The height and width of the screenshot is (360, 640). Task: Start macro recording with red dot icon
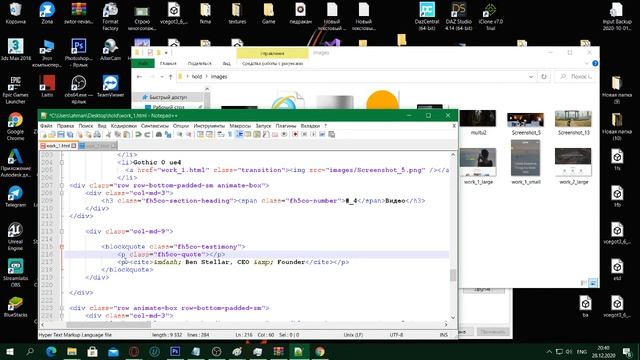[295, 134]
